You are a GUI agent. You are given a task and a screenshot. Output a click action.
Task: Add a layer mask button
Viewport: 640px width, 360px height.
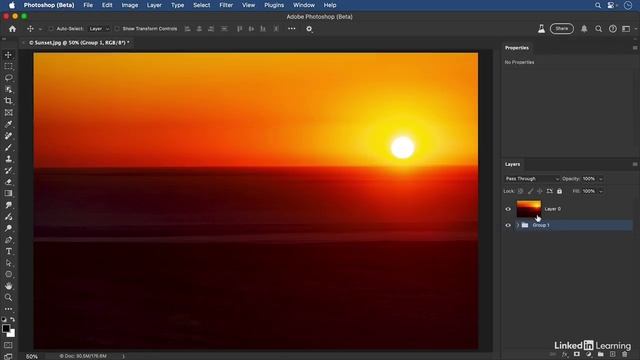click(x=577, y=354)
